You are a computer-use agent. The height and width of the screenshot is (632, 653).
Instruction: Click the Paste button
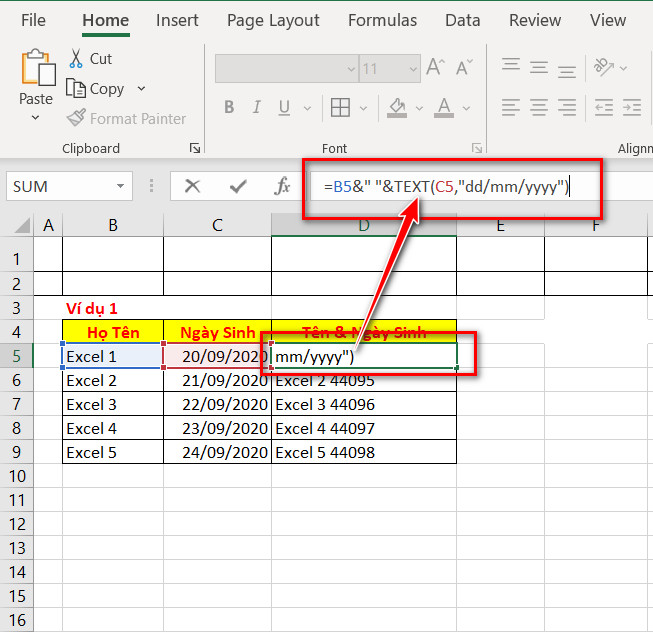click(x=37, y=77)
